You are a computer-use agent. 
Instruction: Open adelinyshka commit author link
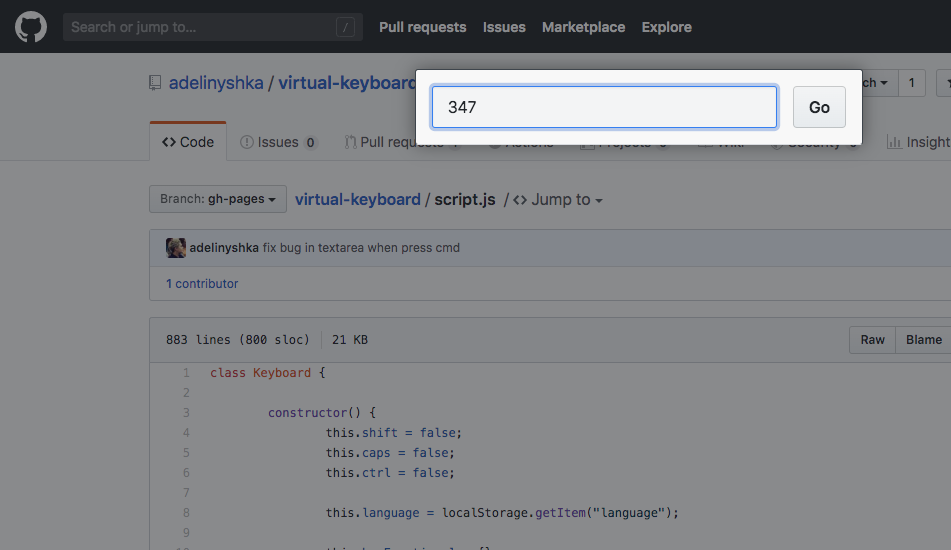click(224, 247)
